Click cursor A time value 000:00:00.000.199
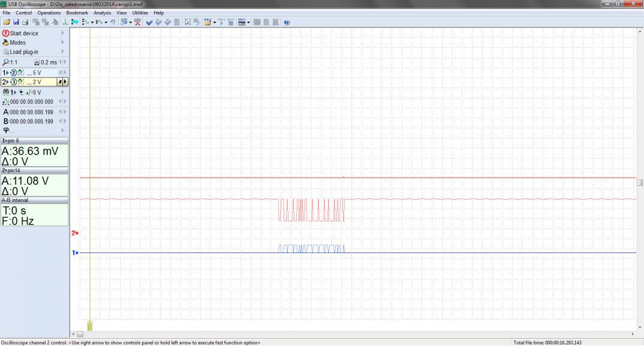Screen dimensions: 644x346 click(x=32, y=112)
